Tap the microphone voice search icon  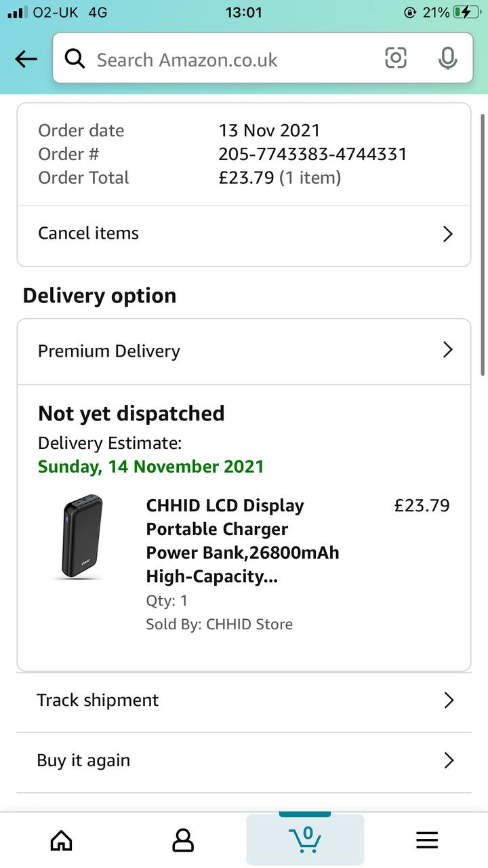pyautogui.click(x=447, y=59)
